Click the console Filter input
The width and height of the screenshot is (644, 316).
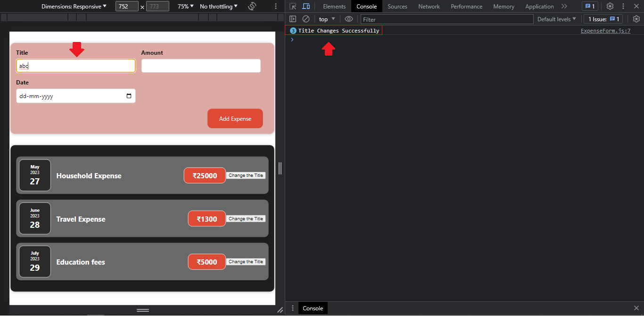click(447, 19)
